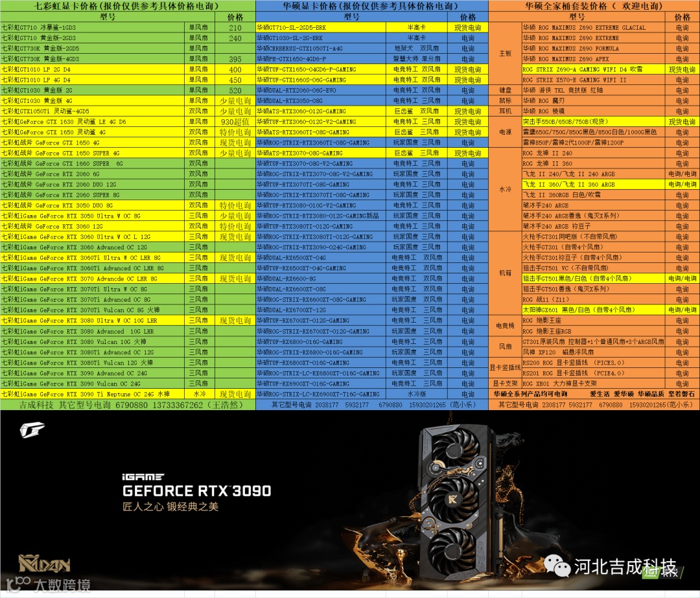Click the 鼠标 category cell
Screen dimensions: 700x598
click(x=505, y=101)
